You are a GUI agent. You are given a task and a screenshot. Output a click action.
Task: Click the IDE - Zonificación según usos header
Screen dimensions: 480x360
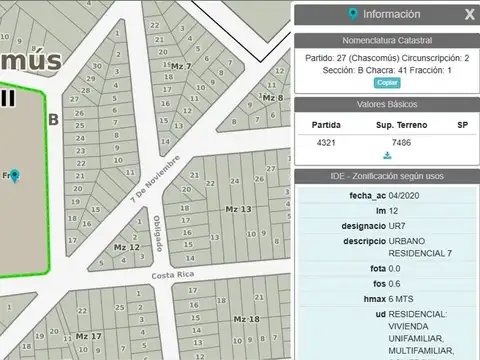387,176
